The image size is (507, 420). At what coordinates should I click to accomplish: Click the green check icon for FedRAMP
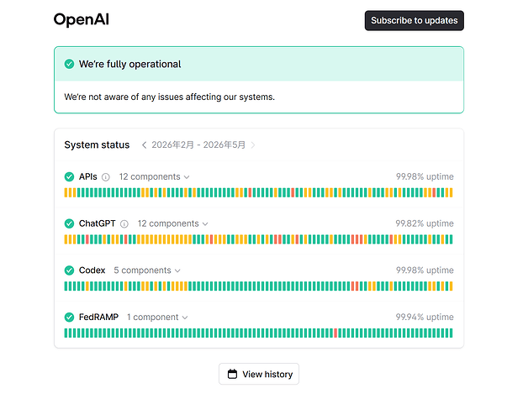pos(69,318)
